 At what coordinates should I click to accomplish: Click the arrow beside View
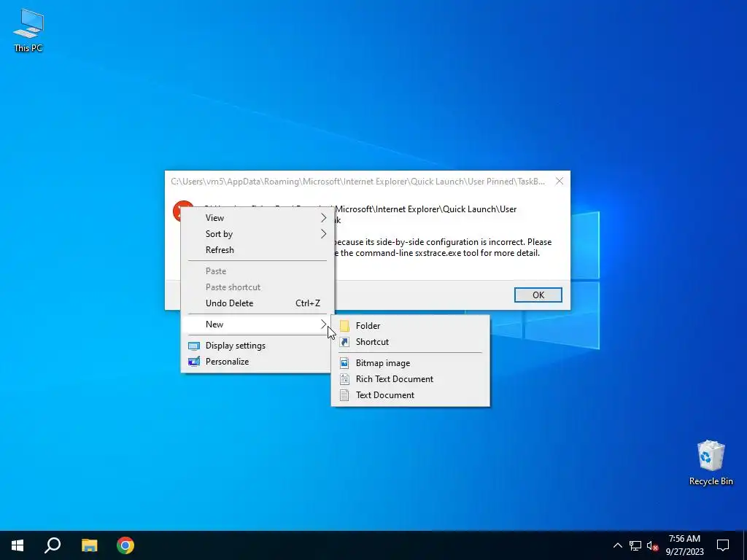pyautogui.click(x=323, y=217)
